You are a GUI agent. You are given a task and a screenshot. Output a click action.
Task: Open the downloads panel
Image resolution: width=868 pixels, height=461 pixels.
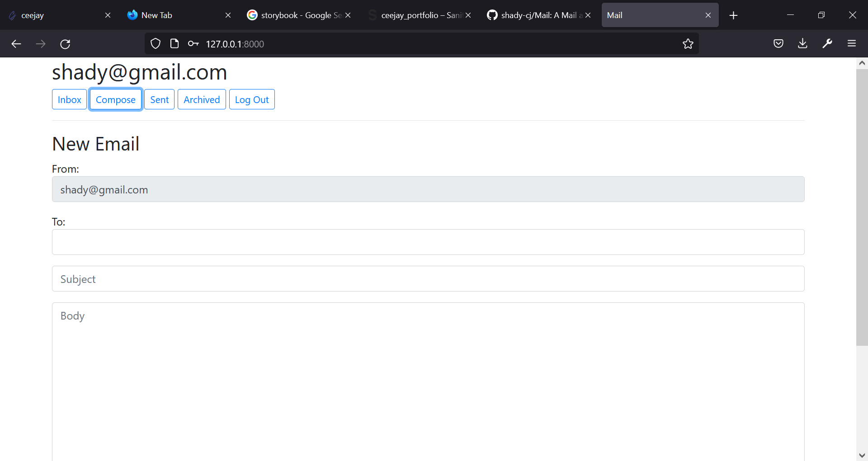(x=803, y=44)
